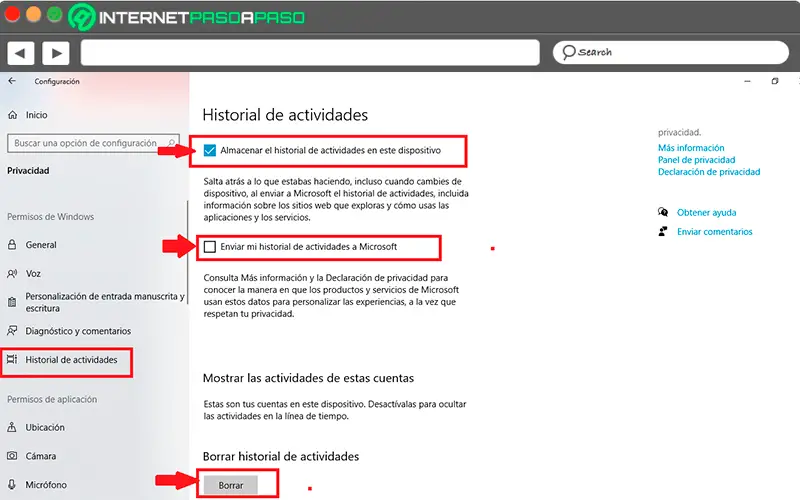
Task: Click the browser frame forward arrow button
Action: 56,53
